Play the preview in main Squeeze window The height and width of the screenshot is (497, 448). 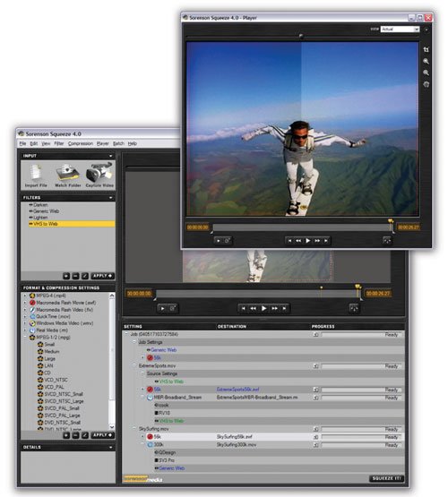[x=263, y=308]
